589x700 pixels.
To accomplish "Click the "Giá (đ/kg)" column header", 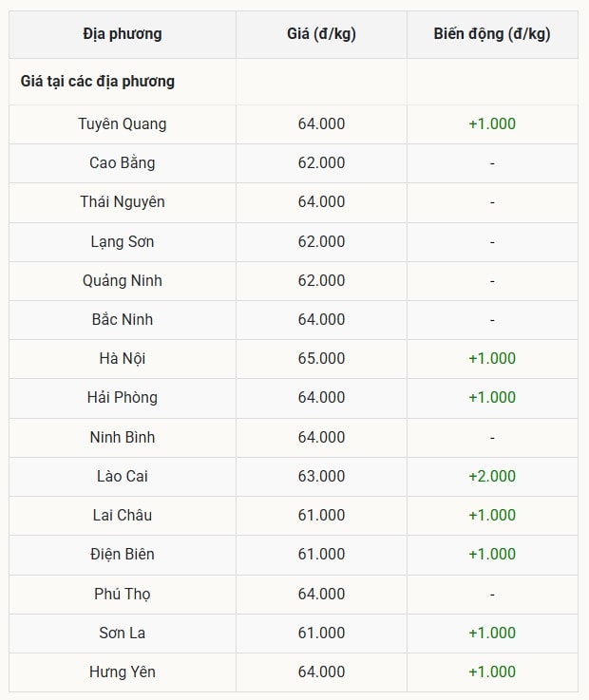I will coord(321,34).
